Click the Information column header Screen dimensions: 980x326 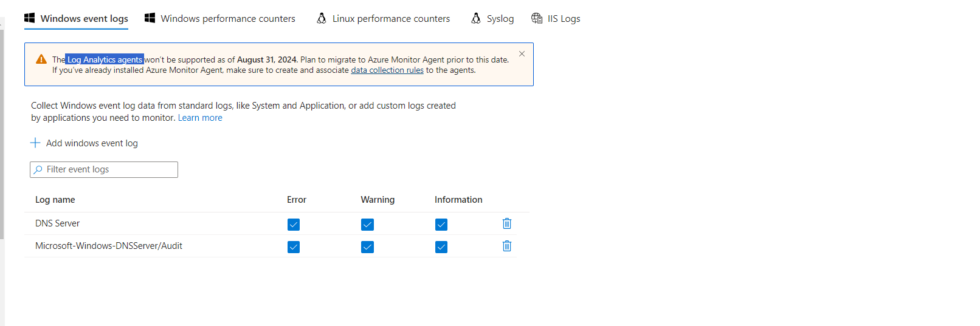coord(458,200)
